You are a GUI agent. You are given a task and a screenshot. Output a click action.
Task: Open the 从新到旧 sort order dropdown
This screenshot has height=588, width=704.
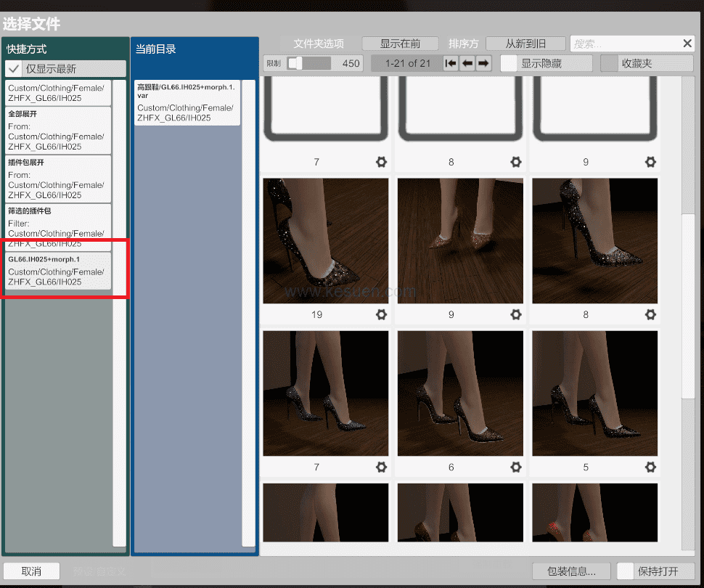[x=525, y=44]
